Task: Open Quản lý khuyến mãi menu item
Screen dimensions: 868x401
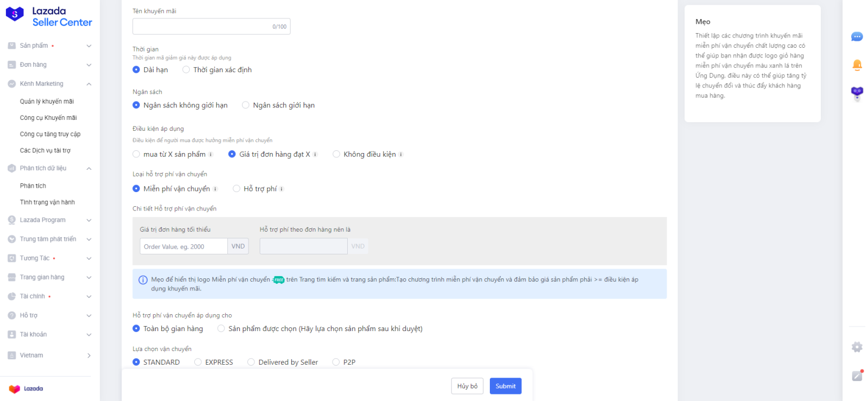Action: 47,101
